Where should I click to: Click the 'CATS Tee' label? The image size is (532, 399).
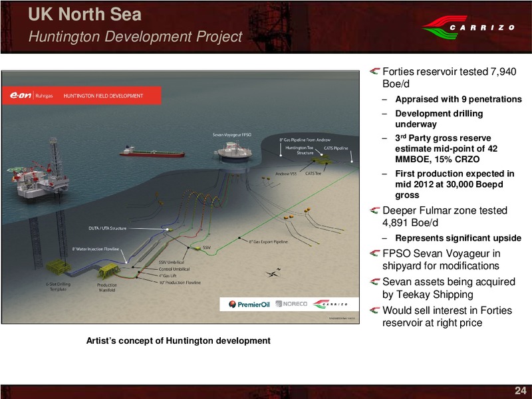[x=313, y=174]
